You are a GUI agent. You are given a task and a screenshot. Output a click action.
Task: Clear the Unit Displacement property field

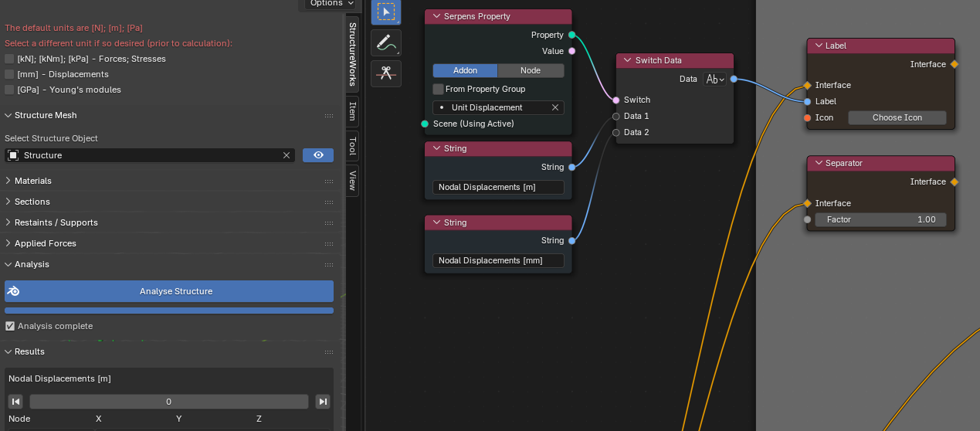click(x=554, y=107)
